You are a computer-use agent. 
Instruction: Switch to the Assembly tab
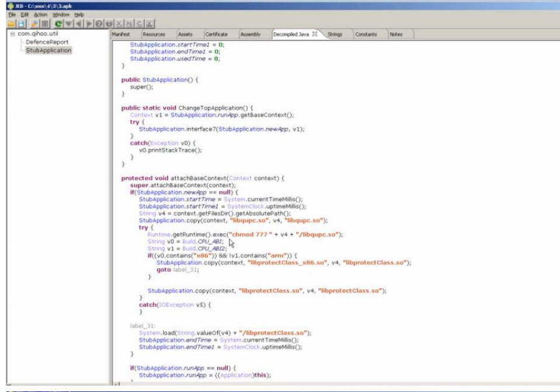pyautogui.click(x=251, y=34)
